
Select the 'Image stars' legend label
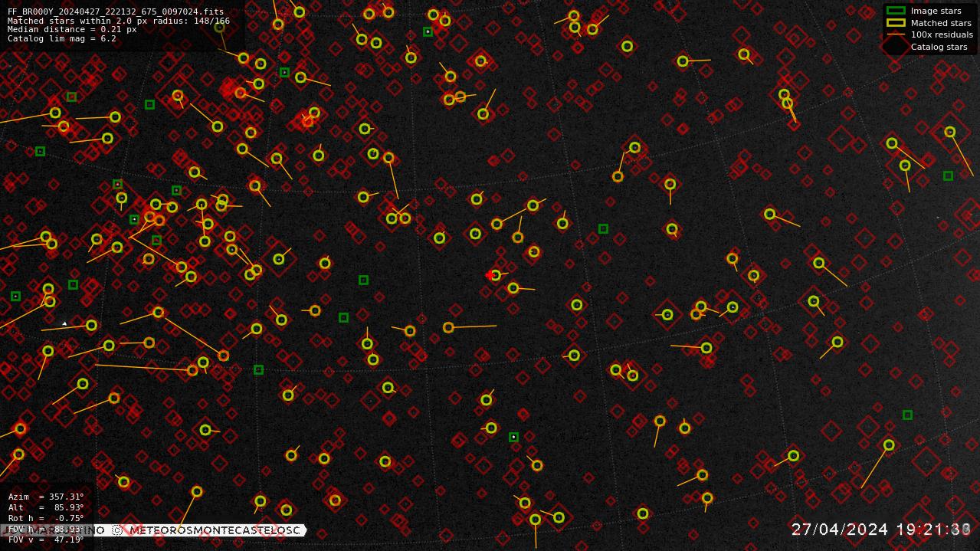(x=936, y=11)
